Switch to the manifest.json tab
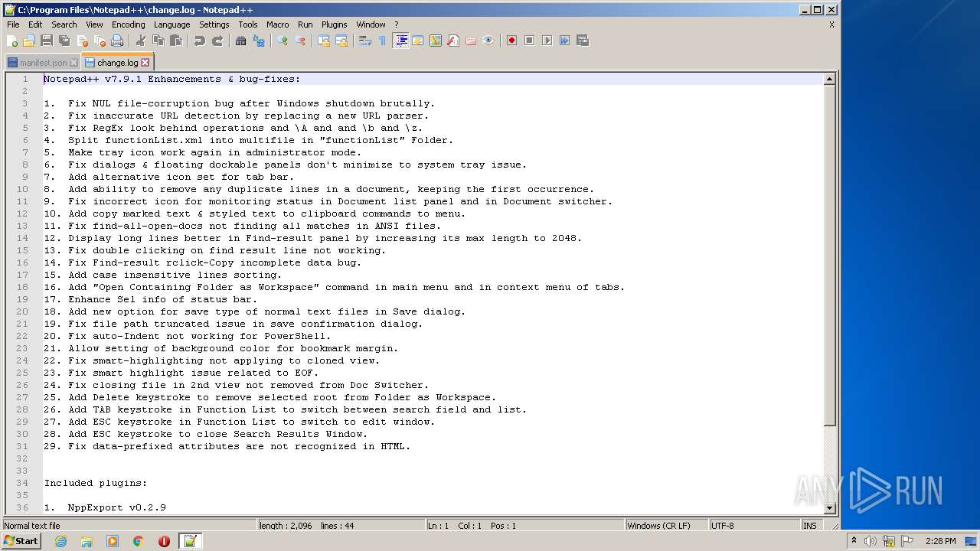Viewport: 980px width, 551px height. (x=43, y=63)
